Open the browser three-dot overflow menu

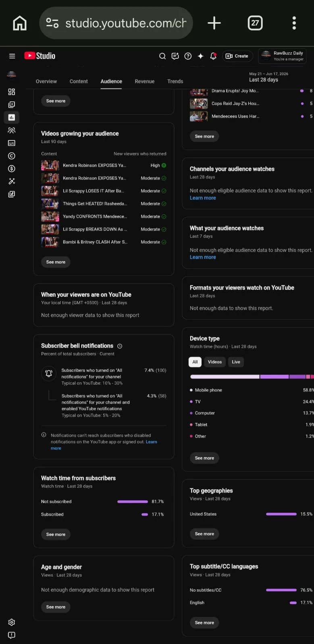click(x=294, y=23)
